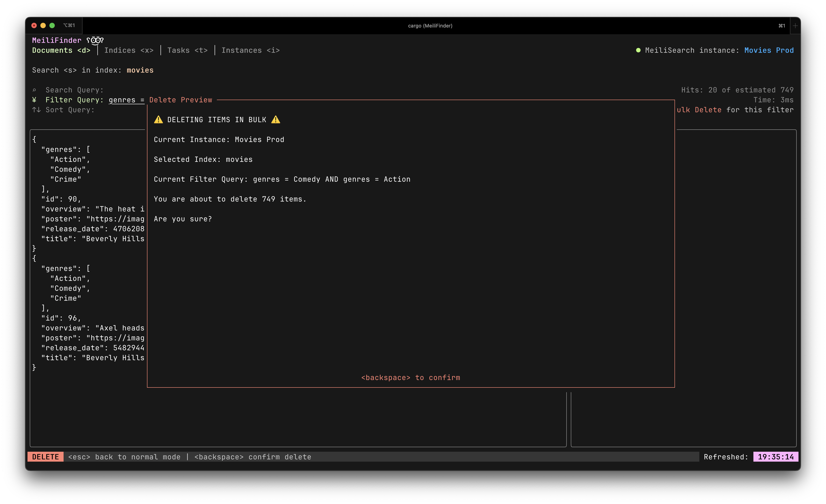Image resolution: width=826 pixels, height=504 pixels.
Task: Click the 'Delete Preview' dialog title
Action: coord(181,100)
